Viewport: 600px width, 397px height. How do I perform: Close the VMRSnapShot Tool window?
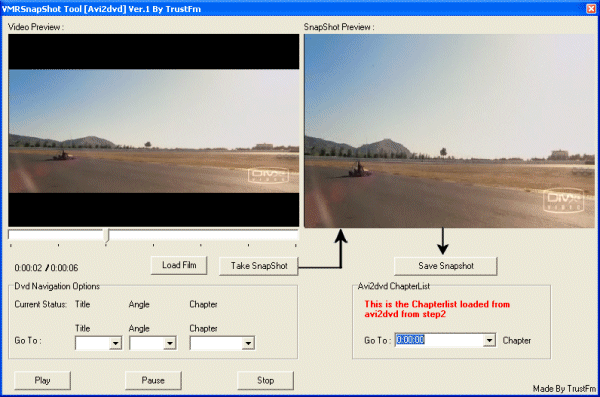(591, 8)
